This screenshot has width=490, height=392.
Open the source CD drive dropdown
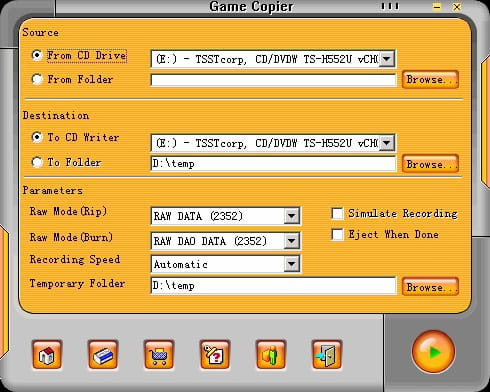[387, 59]
